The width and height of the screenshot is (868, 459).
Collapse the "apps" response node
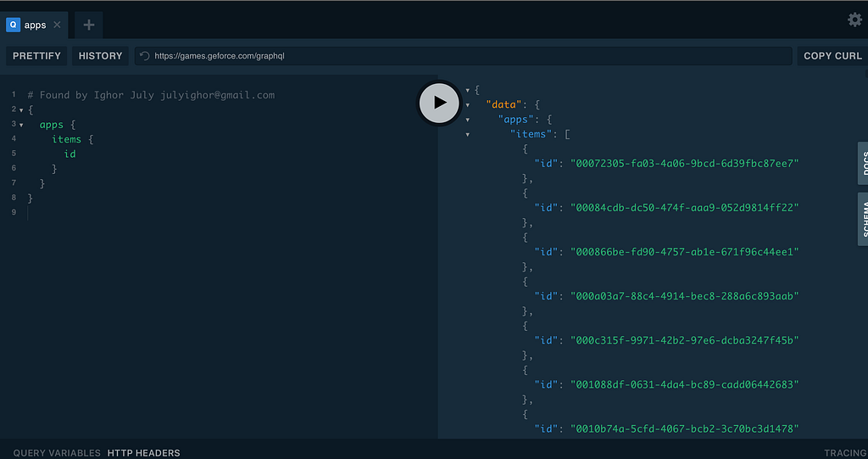tap(468, 120)
